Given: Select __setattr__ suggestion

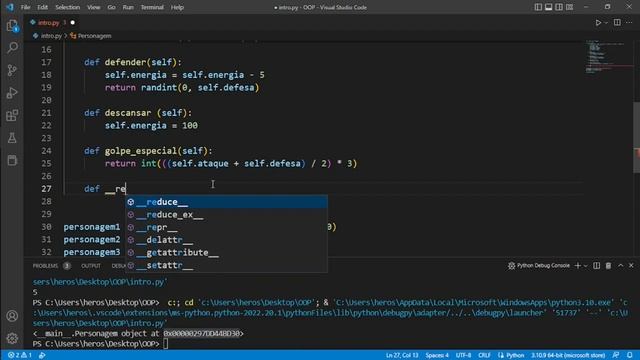Looking at the screenshot, I should (x=226, y=265).
